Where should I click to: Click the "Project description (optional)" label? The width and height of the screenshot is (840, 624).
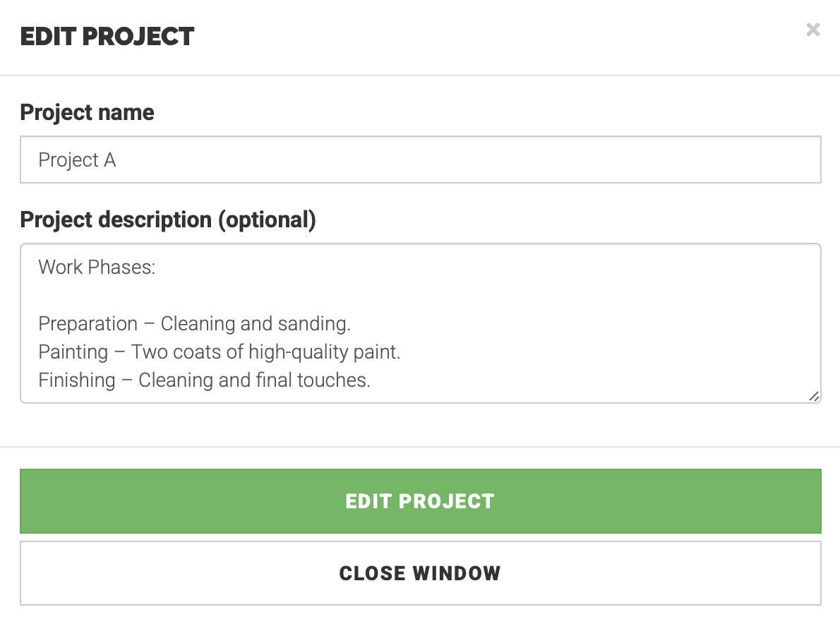coord(167,220)
